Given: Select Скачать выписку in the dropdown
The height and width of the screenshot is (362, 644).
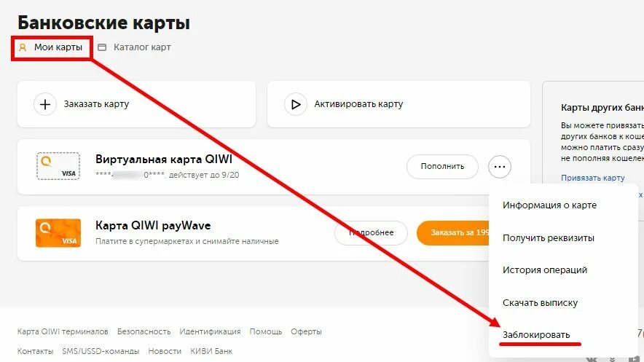Looking at the screenshot, I should point(540,303).
